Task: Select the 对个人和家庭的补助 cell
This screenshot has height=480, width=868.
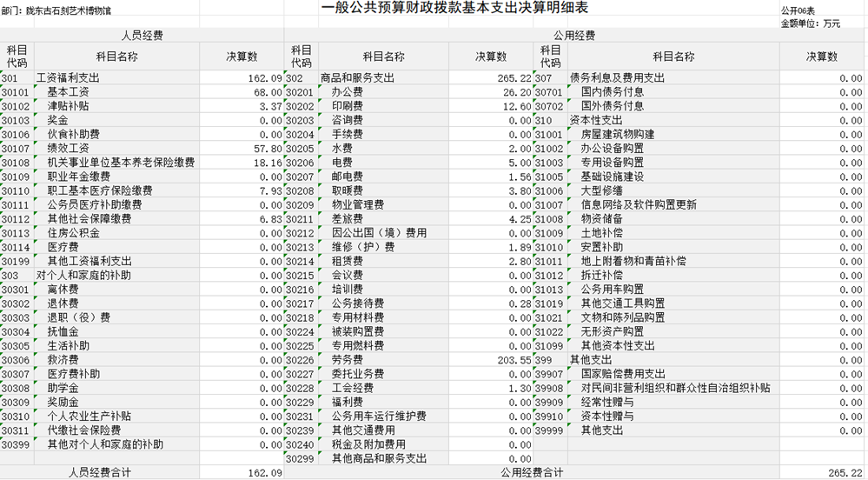Action: pos(116,276)
